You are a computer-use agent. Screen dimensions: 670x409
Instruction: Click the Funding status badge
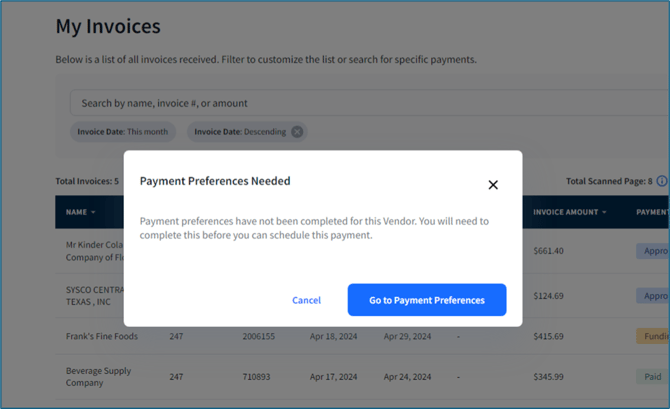coord(652,337)
